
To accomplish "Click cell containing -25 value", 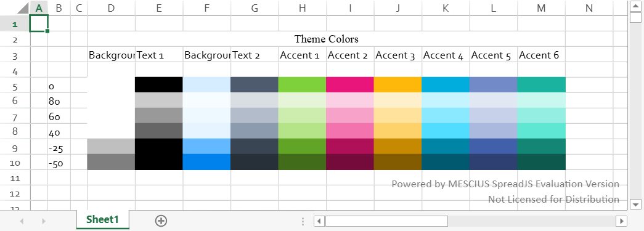I will (x=59, y=147).
